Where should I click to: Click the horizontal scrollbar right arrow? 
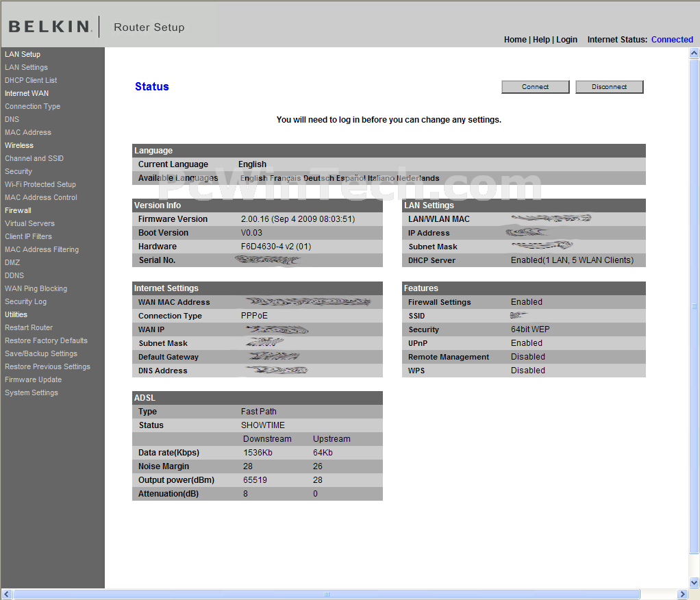682,595
